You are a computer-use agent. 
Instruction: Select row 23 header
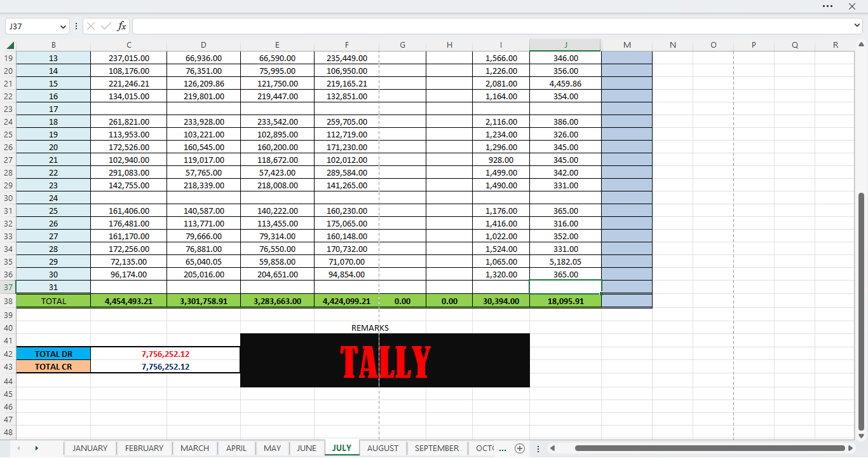pos(8,109)
